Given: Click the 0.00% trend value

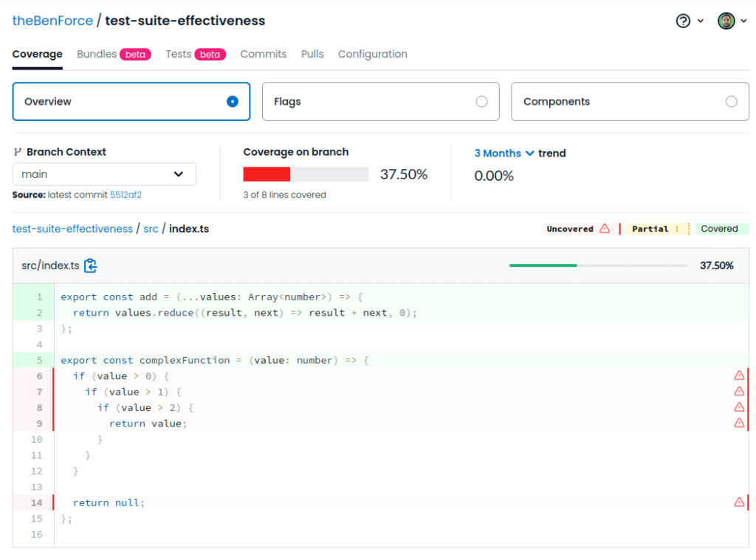Looking at the screenshot, I should click(494, 176).
